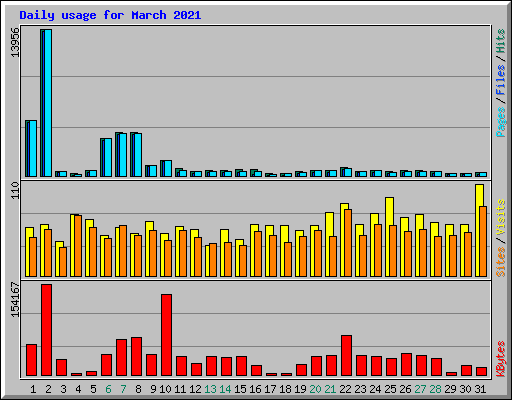512x400 pixels.
Task: Click the cyan Pages bar for day 8
Action: click(x=138, y=155)
